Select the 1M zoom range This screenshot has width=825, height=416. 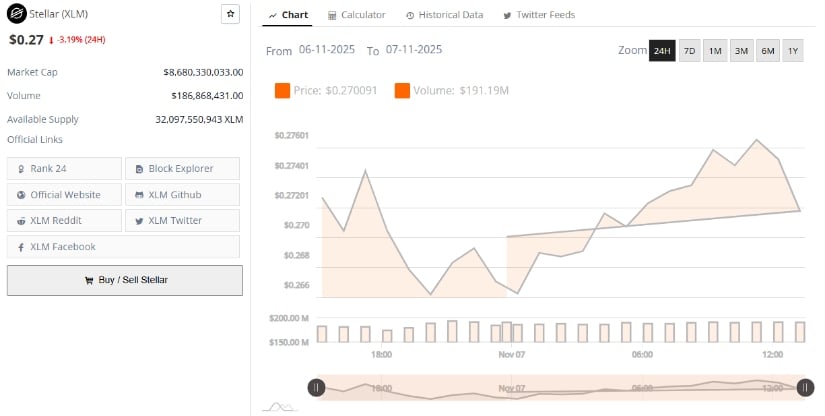[715, 51]
